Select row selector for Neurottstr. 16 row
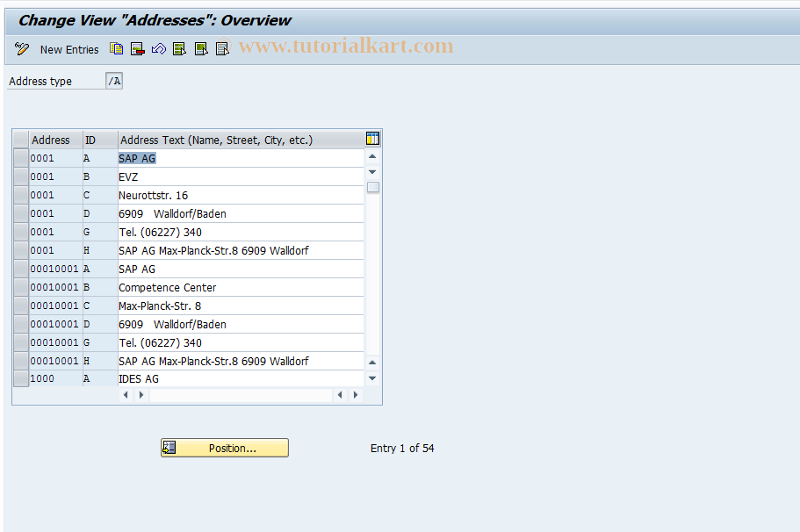The image size is (800, 532). tap(21, 195)
